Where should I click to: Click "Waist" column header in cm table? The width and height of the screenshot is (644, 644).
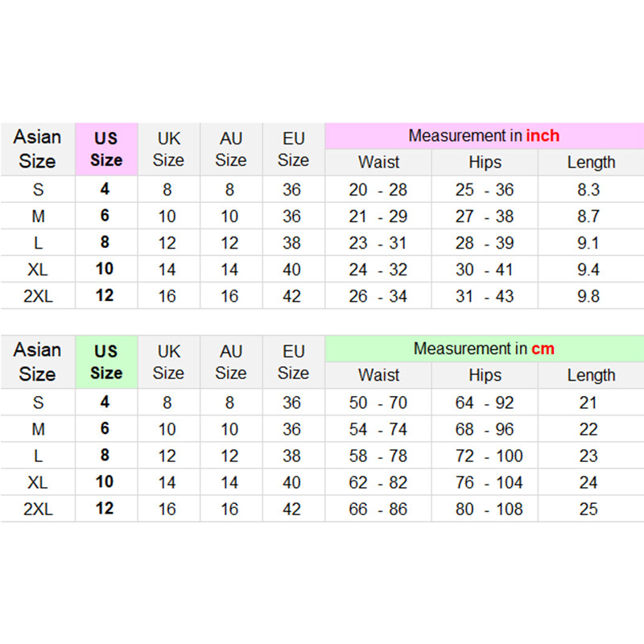[x=378, y=375]
